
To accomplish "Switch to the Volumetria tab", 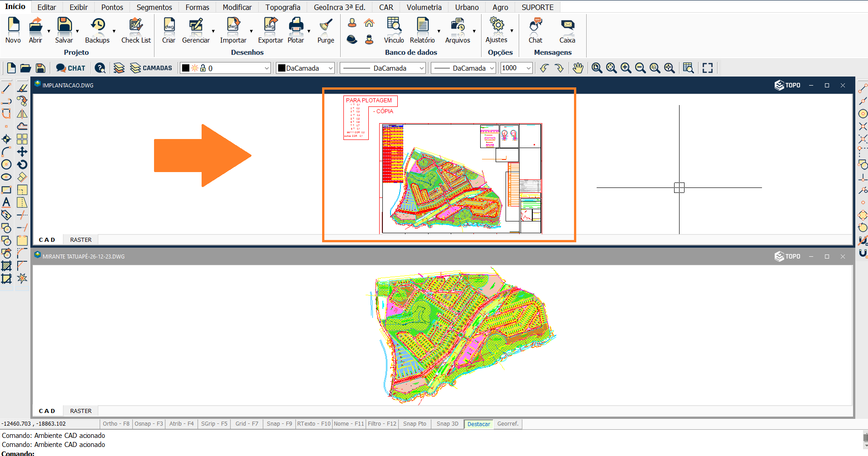I will [x=424, y=7].
